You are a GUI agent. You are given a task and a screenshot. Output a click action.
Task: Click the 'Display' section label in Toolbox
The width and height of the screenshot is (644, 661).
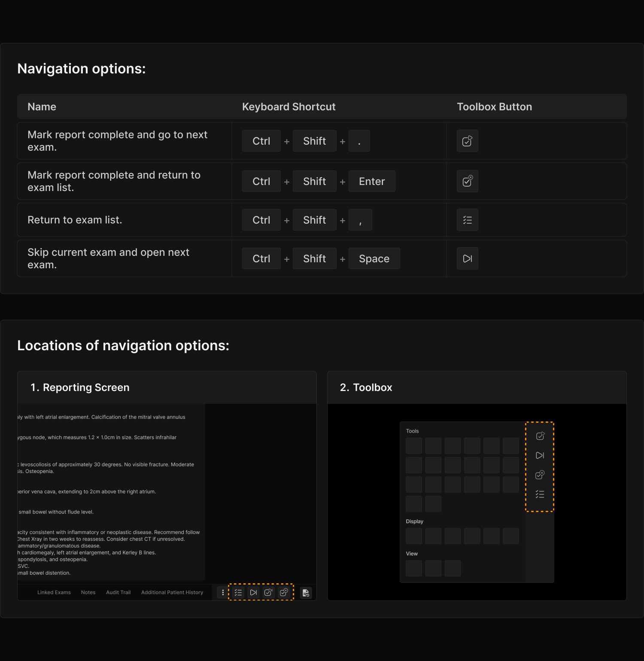414,522
